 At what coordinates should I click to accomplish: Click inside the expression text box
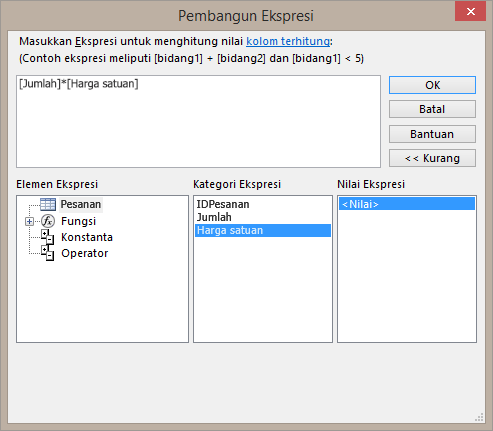point(198,121)
